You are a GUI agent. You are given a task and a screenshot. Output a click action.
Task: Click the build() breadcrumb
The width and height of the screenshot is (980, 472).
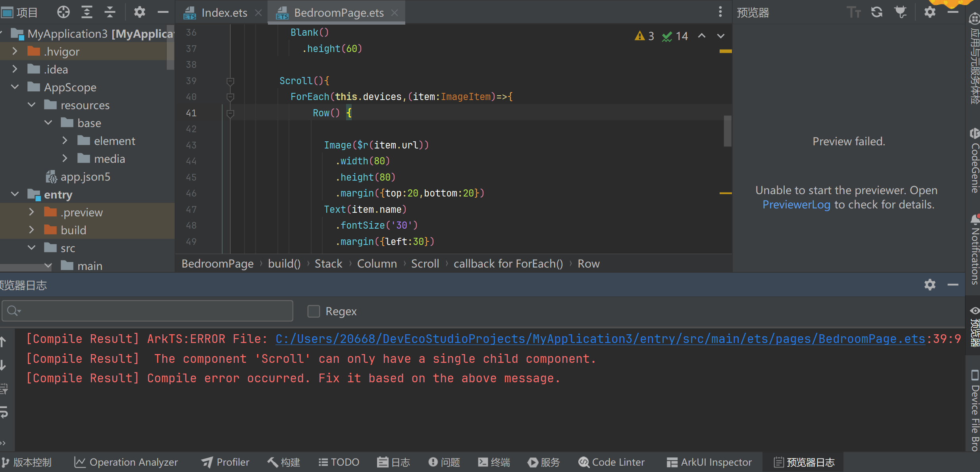[x=284, y=264]
